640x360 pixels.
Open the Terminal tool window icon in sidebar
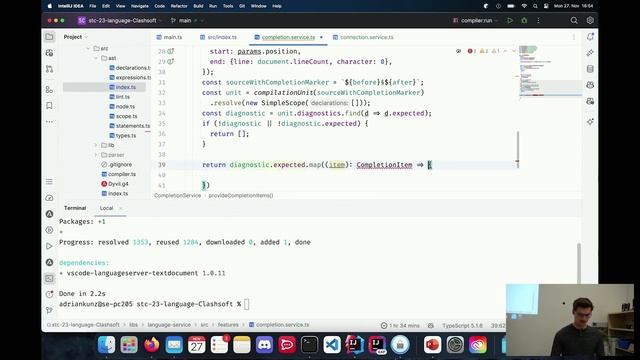click(49, 278)
